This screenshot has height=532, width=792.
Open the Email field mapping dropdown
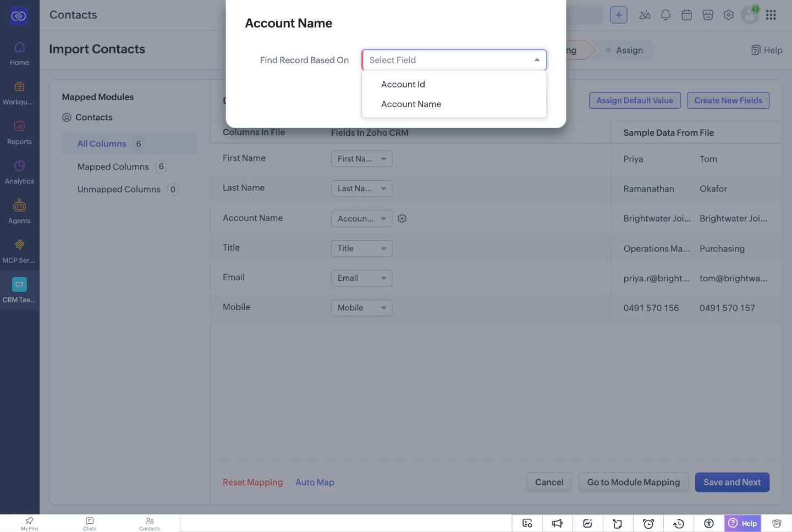361,278
